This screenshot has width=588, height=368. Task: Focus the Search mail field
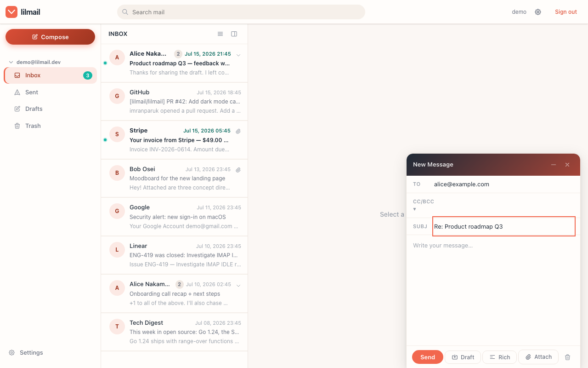(241, 12)
